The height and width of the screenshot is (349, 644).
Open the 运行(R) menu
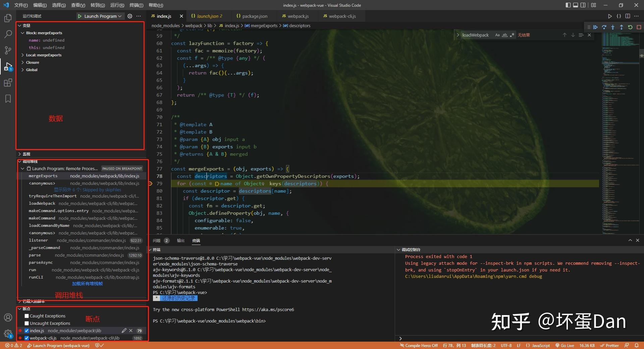(x=116, y=5)
